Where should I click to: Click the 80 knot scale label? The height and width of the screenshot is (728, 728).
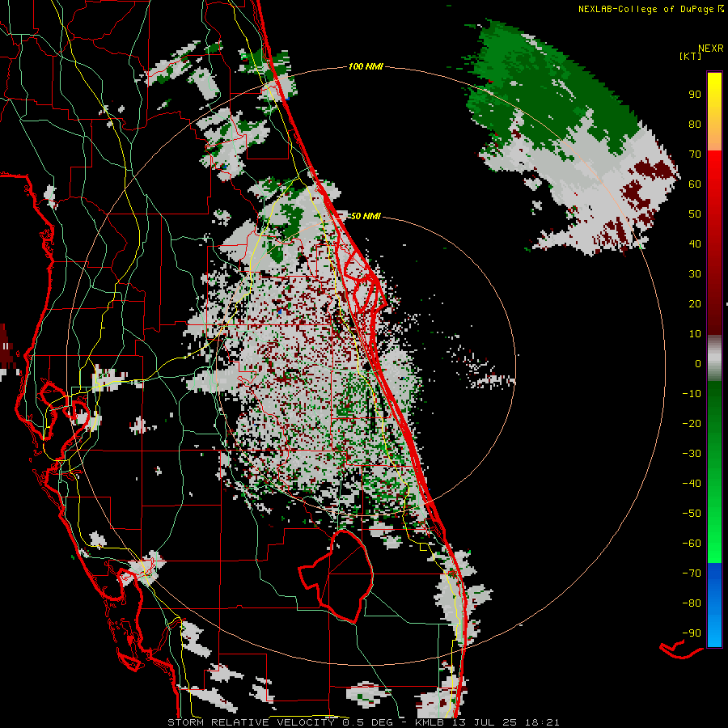(695, 125)
